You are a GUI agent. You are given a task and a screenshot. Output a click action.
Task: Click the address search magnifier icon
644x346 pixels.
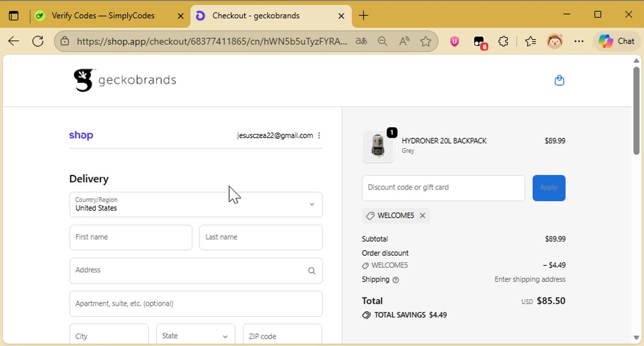pyautogui.click(x=312, y=271)
